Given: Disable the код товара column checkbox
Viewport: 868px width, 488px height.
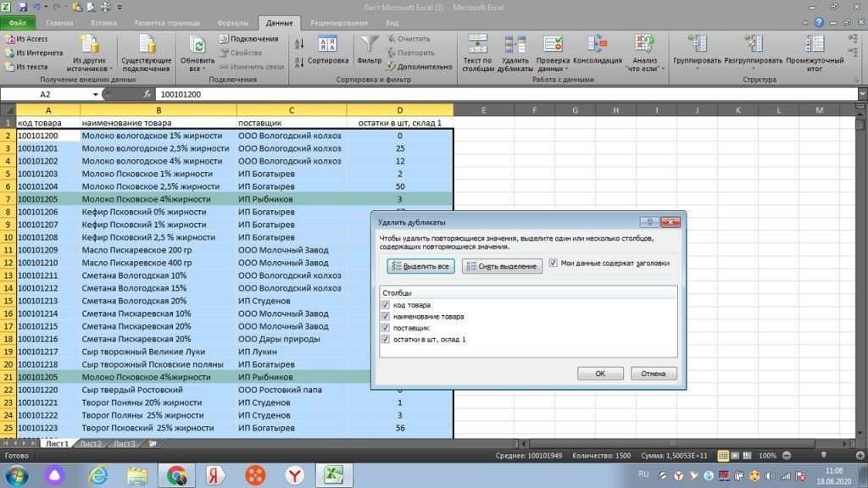Looking at the screenshot, I should point(387,304).
